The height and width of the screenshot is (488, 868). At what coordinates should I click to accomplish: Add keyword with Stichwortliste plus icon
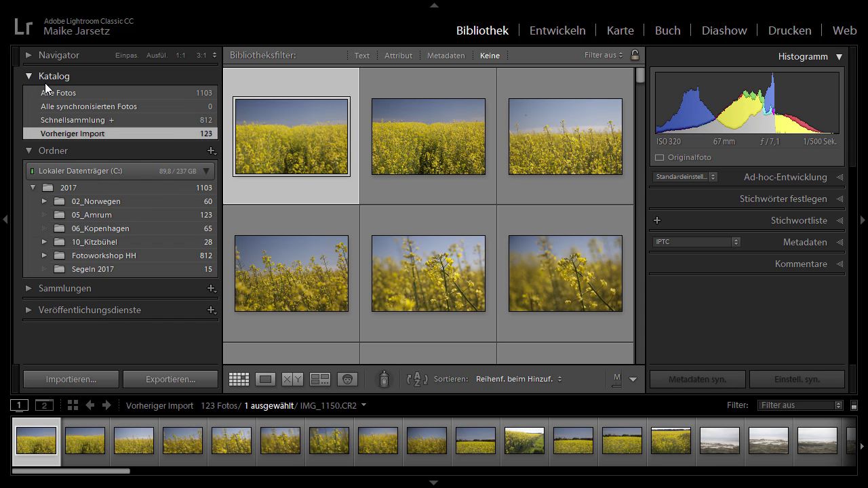pyautogui.click(x=656, y=220)
